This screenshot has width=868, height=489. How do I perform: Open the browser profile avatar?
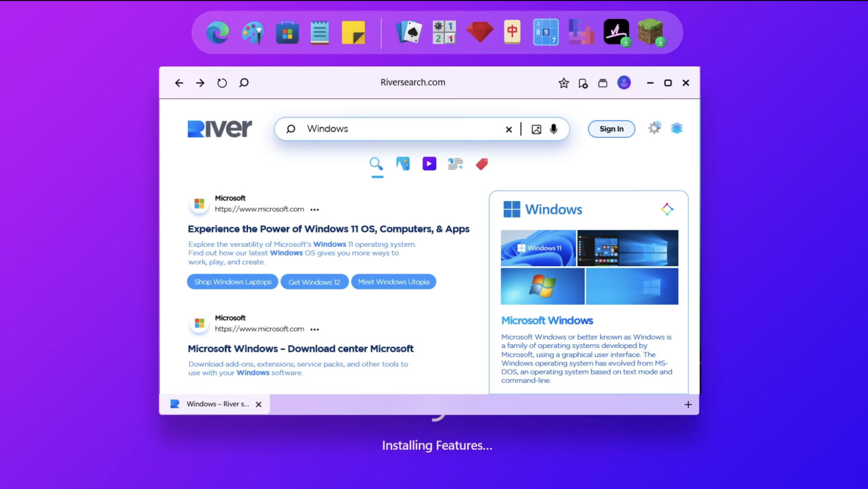click(x=624, y=82)
